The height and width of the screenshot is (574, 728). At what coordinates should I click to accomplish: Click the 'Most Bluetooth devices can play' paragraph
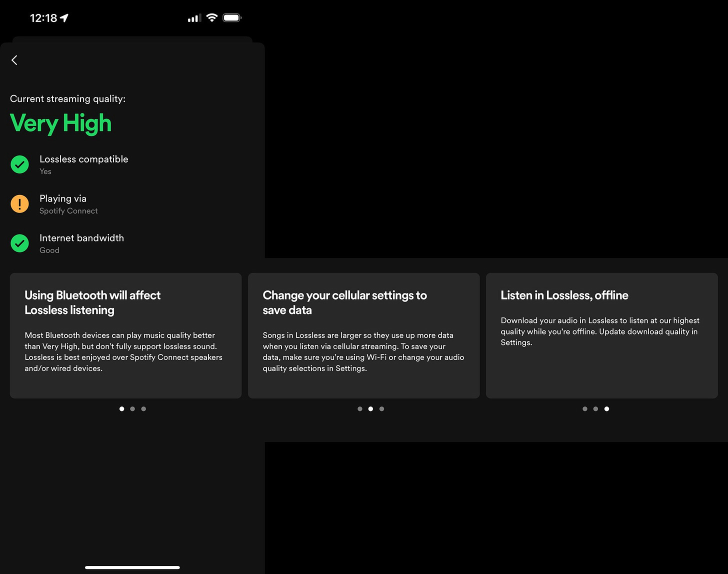123,351
